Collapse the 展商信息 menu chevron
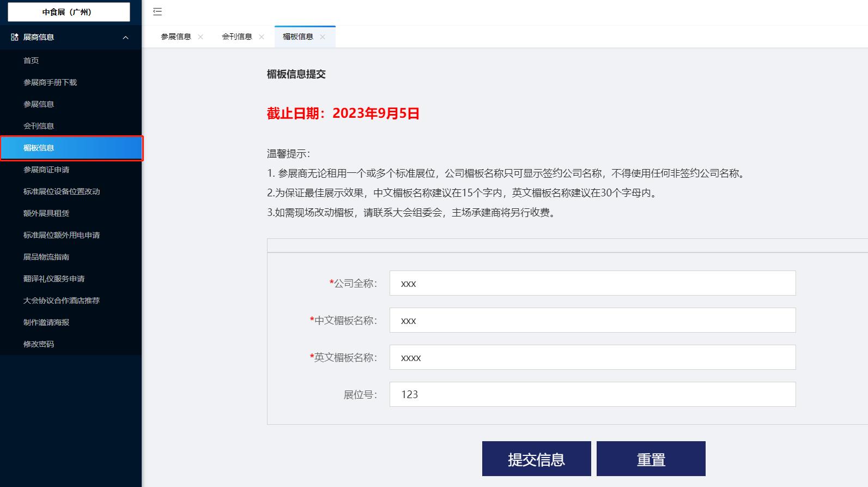 [126, 38]
